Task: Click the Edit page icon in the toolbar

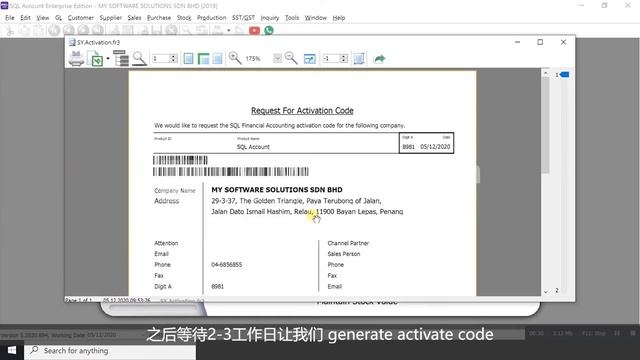Action: (310, 59)
